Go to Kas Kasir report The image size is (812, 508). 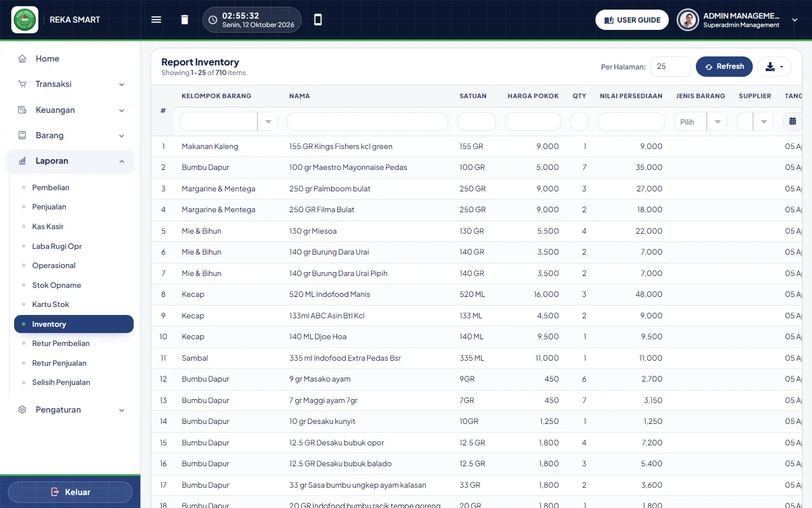coord(48,226)
